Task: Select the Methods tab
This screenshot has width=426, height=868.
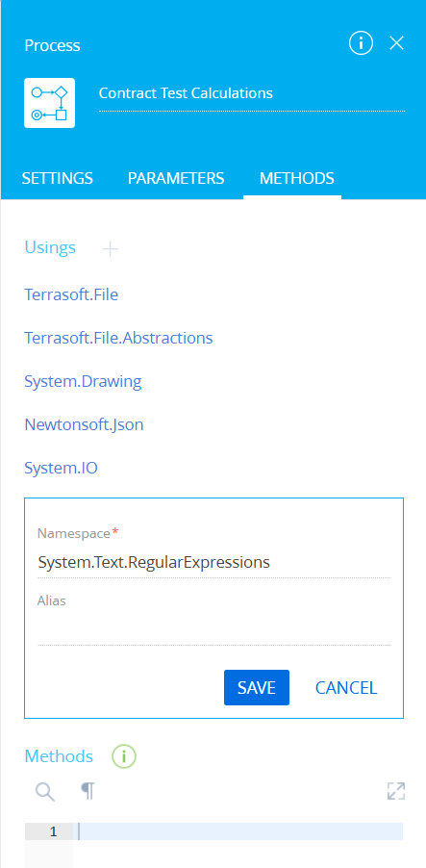Action: (x=296, y=178)
